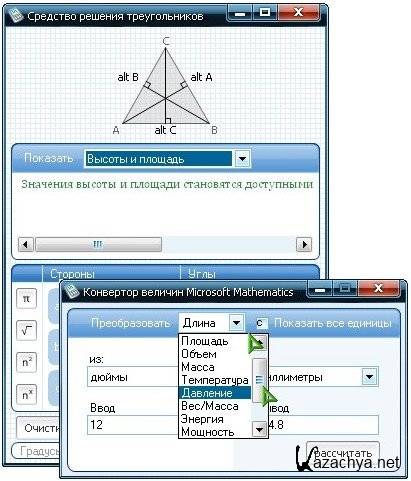Choose 'Масса' from the list

198,367
